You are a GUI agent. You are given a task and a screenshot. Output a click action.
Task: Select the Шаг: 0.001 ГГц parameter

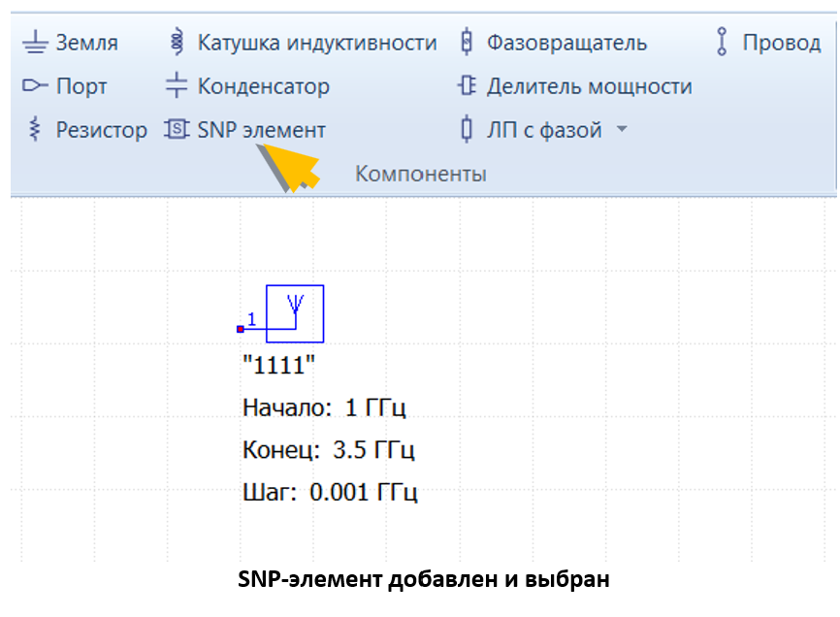[x=329, y=493]
